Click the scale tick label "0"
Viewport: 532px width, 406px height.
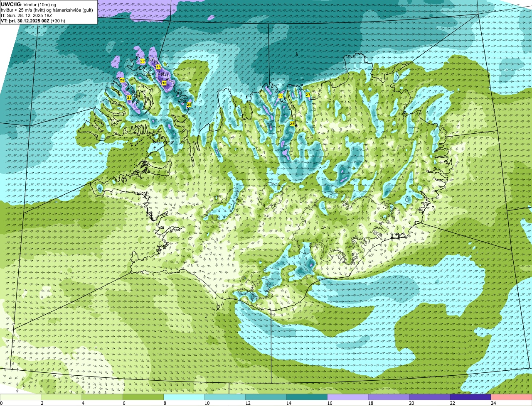click(1, 403)
